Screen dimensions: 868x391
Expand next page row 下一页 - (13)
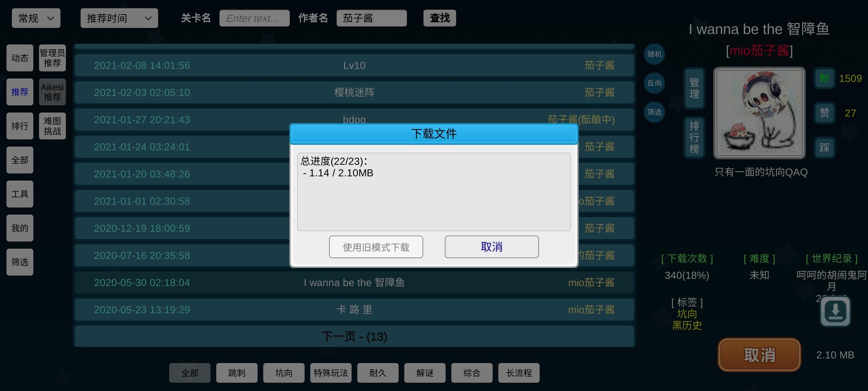[354, 337]
